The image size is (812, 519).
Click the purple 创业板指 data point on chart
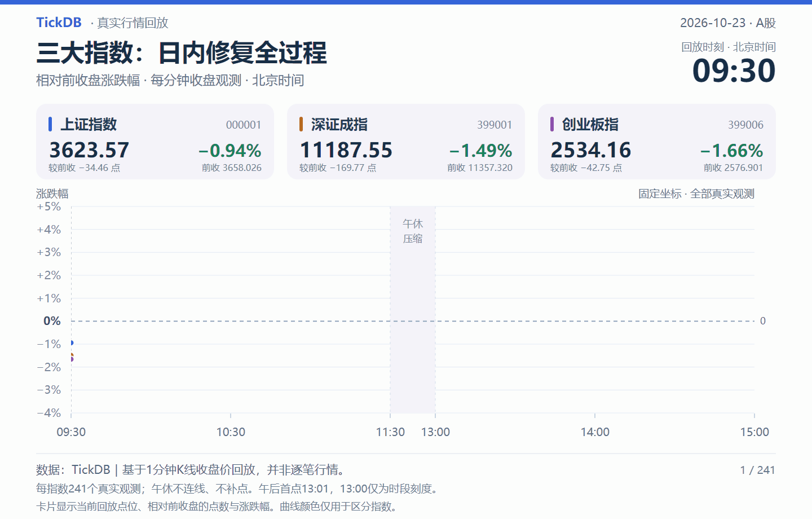(x=72, y=359)
